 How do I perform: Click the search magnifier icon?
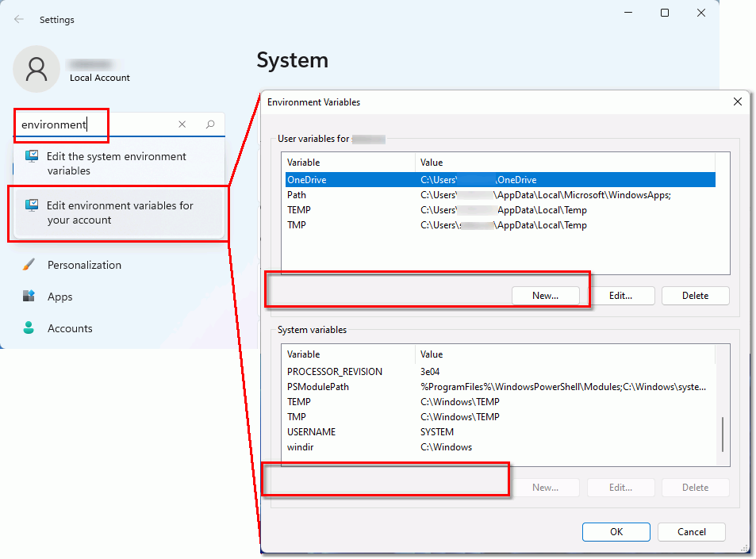210,124
